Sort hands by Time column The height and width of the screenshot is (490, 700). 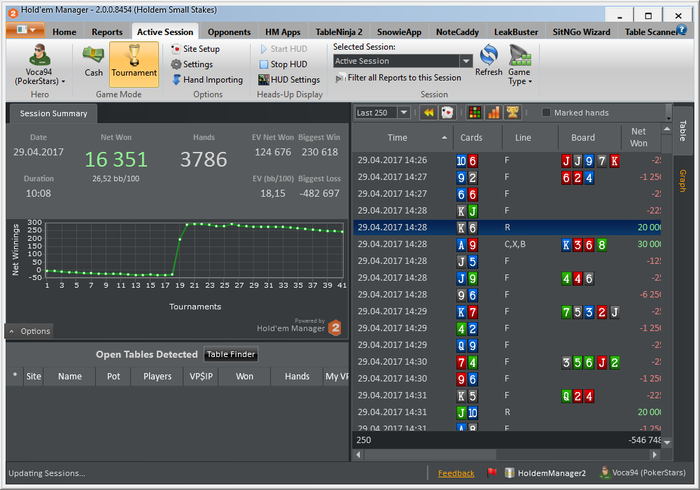point(402,138)
